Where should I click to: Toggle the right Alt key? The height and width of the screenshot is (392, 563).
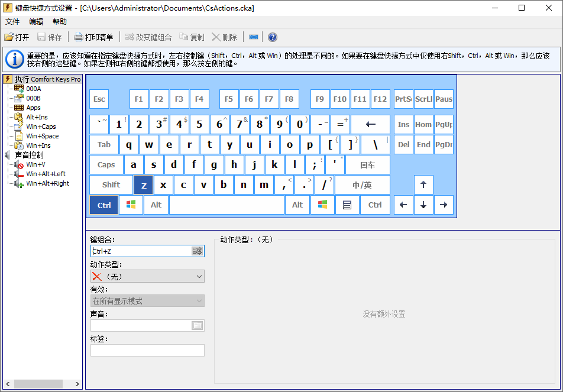click(x=297, y=205)
